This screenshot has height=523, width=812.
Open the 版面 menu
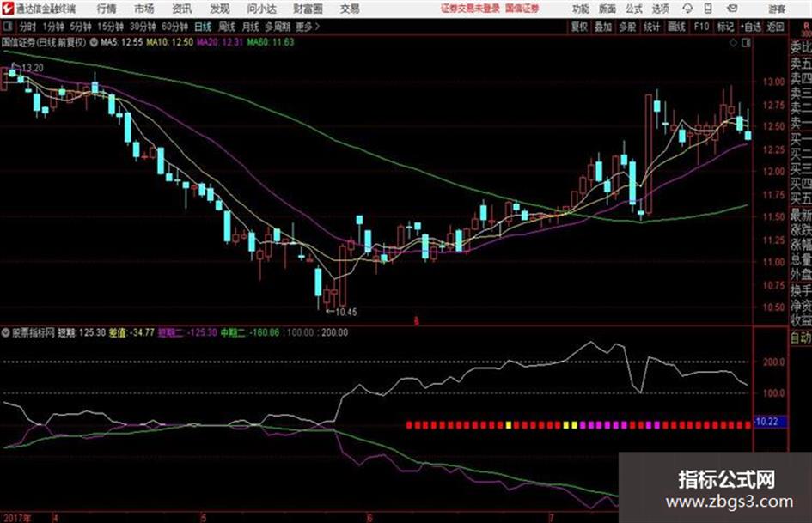(607, 9)
